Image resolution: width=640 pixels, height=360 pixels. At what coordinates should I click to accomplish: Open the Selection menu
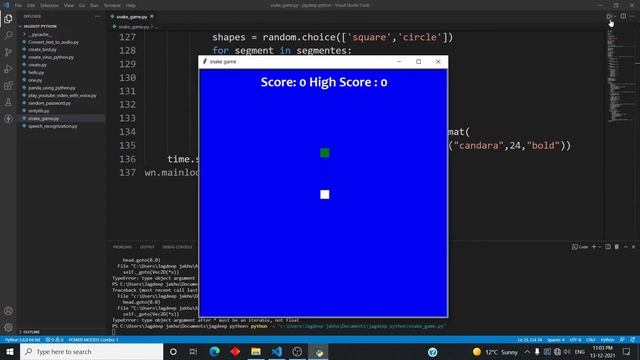tap(49, 5)
